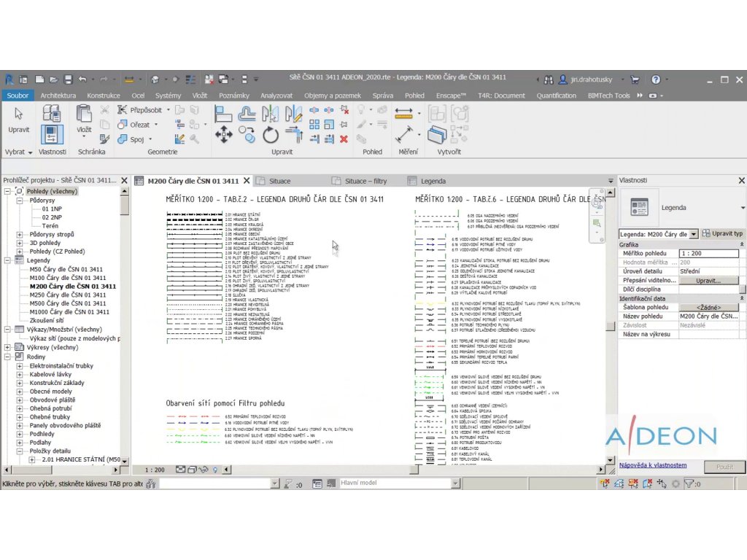The width and height of the screenshot is (747, 560).
Task: Click the Měřítko pohledu value field
Action: click(709, 253)
